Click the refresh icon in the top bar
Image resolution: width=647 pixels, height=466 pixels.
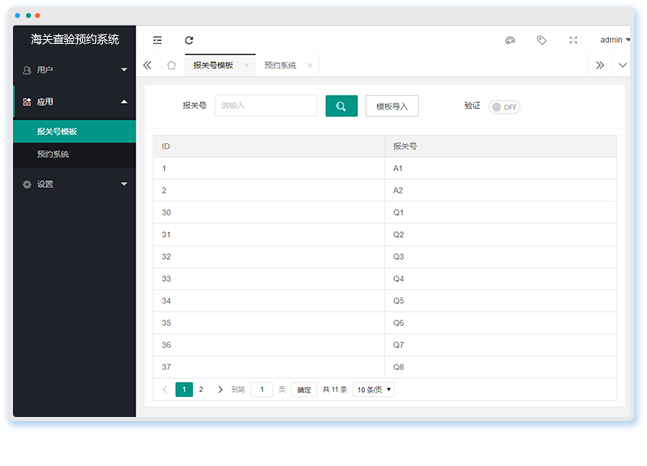(x=189, y=40)
